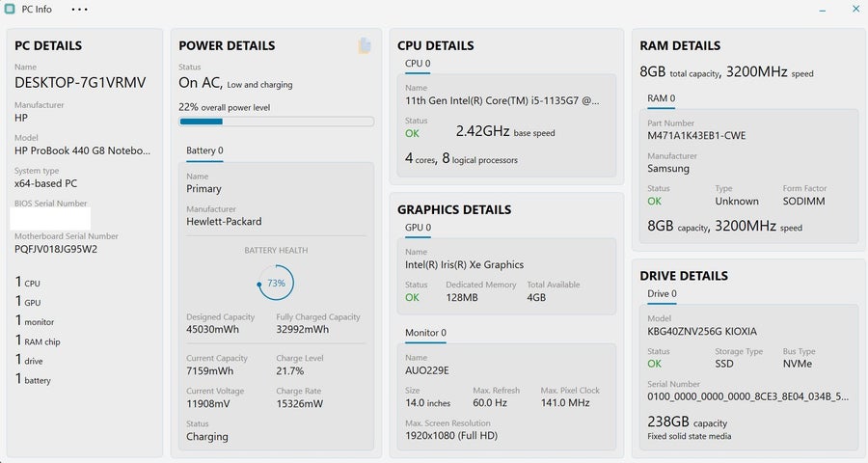Viewport: 868px width, 463px height.
Task: Click the PC Info app icon
Action: click(10, 9)
